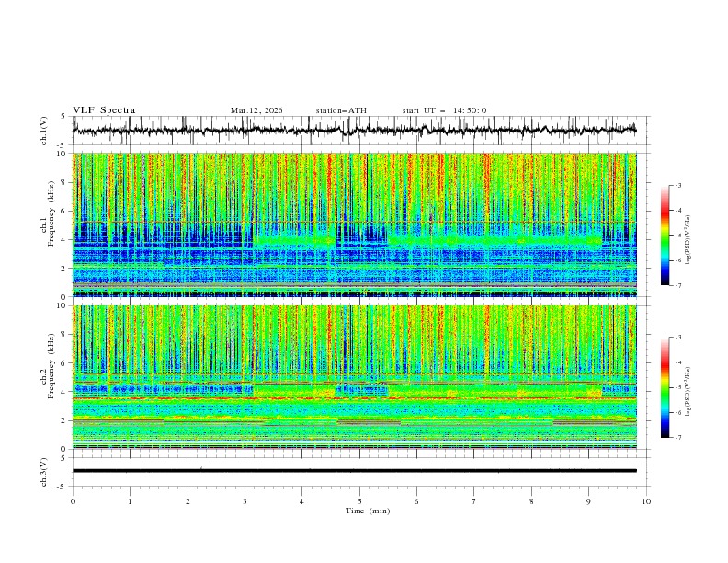Click inside the ch.2 spectrogram panel
The image size is (728, 563).
point(355,377)
